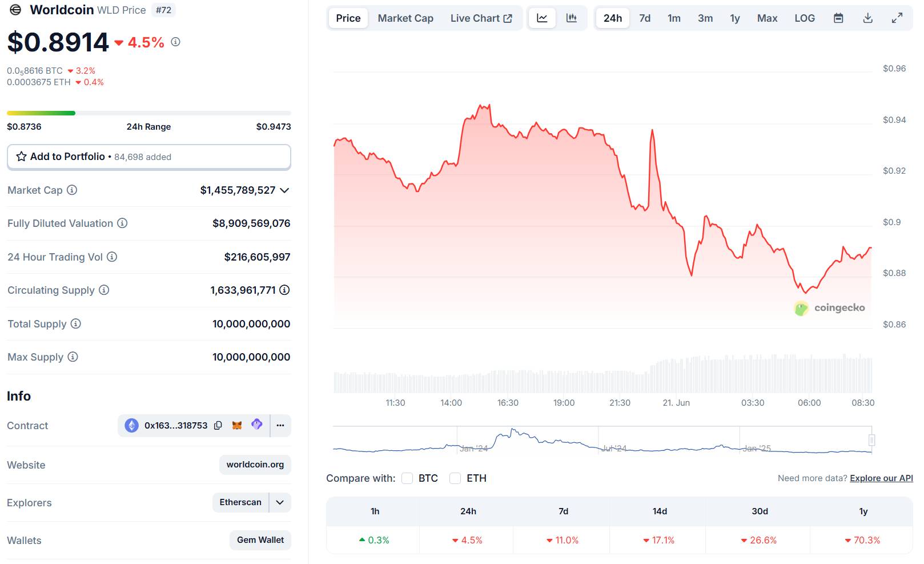Select the 1m time range
The width and height of the screenshot is (924, 564).
674,18
